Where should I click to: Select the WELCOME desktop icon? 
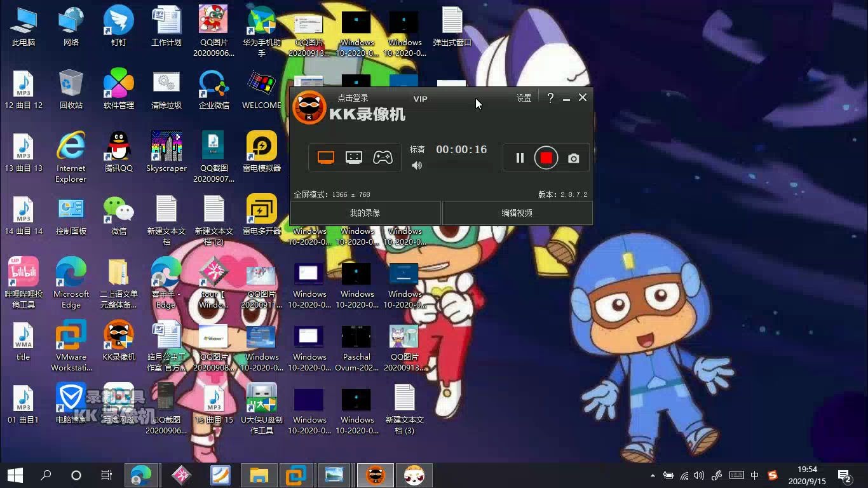pyautogui.click(x=262, y=90)
